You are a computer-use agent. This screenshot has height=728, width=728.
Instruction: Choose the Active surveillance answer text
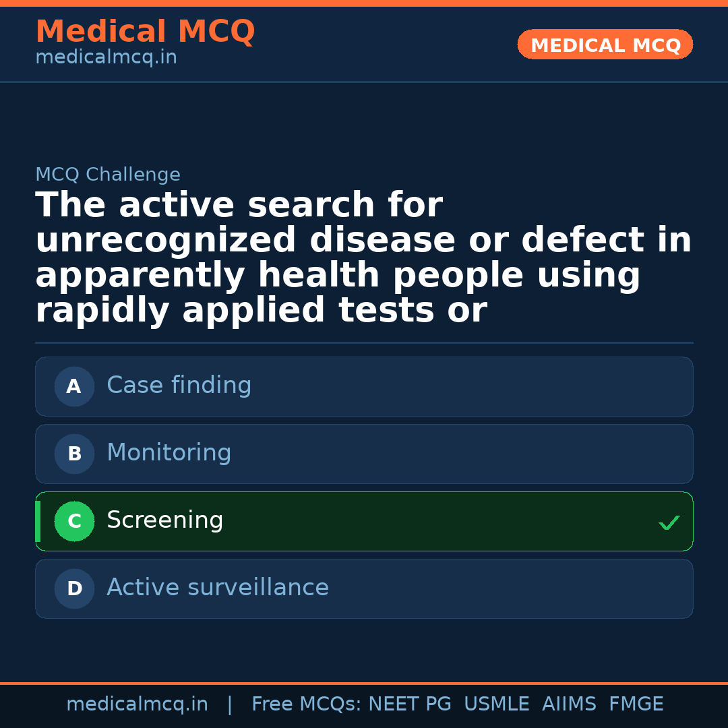[x=217, y=588]
